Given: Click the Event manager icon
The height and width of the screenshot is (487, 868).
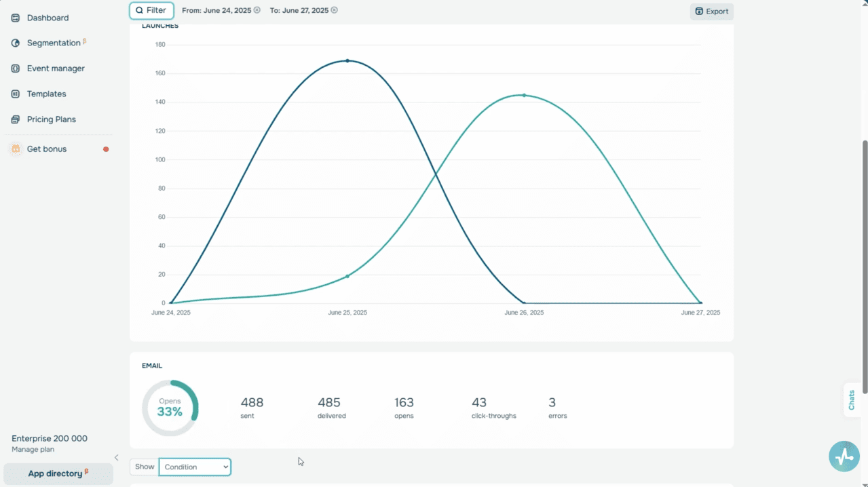Looking at the screenshot, I should coord(16,69).
